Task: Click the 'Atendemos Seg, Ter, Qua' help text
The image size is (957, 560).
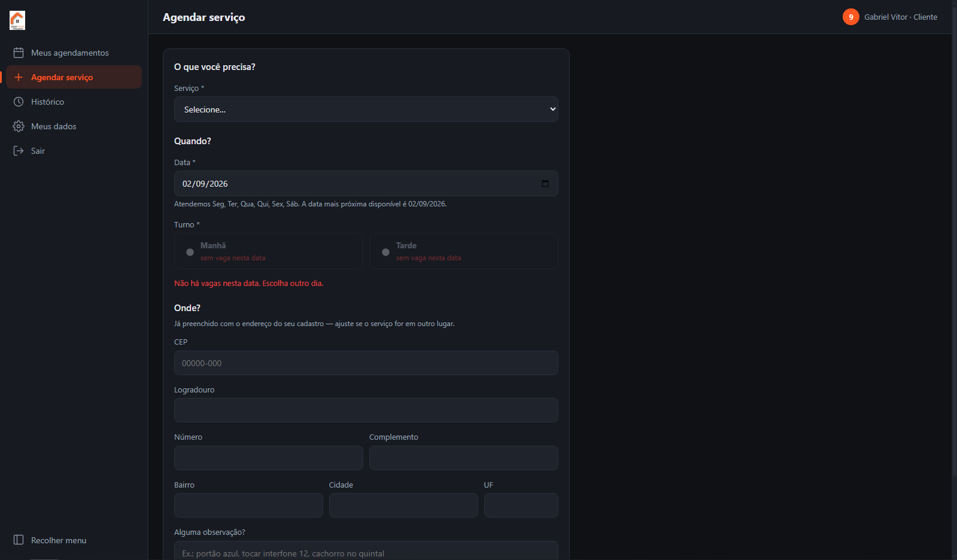Action: pyautogui.click(x=310, y=204)
